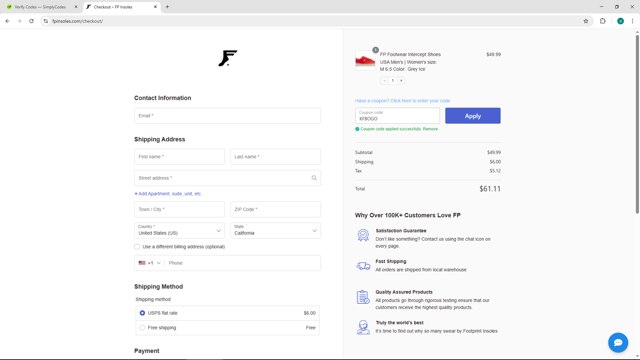This screenshot has height=360, width=640.
Task: Click the Tax $5.12 value
Action: tap(495, 171)
